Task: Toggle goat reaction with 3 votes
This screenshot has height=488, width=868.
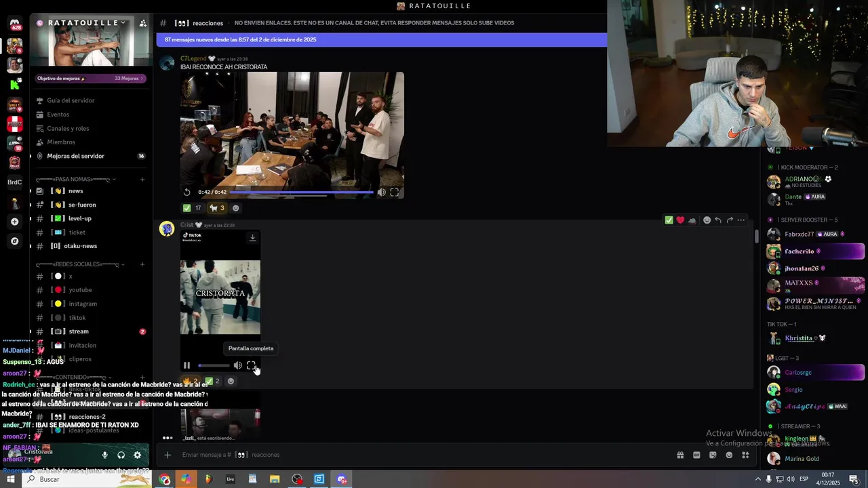Action: point(217,208)
